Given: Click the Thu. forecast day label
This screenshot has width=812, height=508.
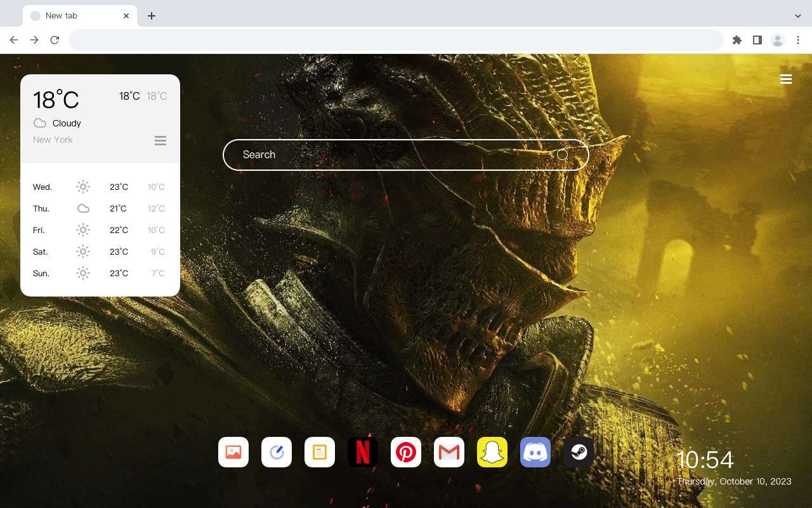Looking at the screenshot, I should [41, 208].
